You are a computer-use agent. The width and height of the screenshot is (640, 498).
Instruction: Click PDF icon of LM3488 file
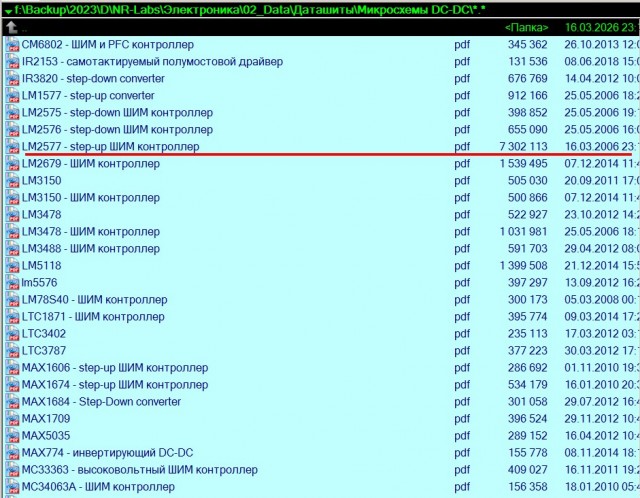[x=13, y=249]
